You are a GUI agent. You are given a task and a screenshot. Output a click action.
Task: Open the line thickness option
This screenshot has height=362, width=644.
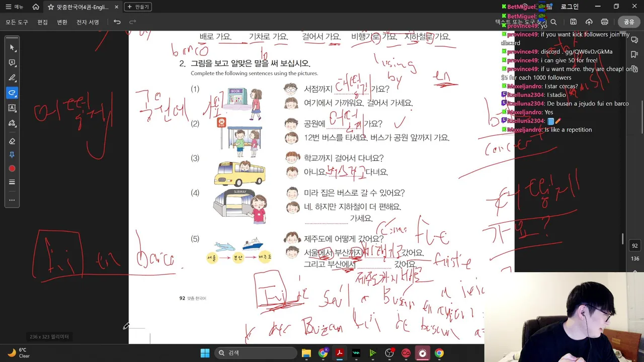(12, 182)
